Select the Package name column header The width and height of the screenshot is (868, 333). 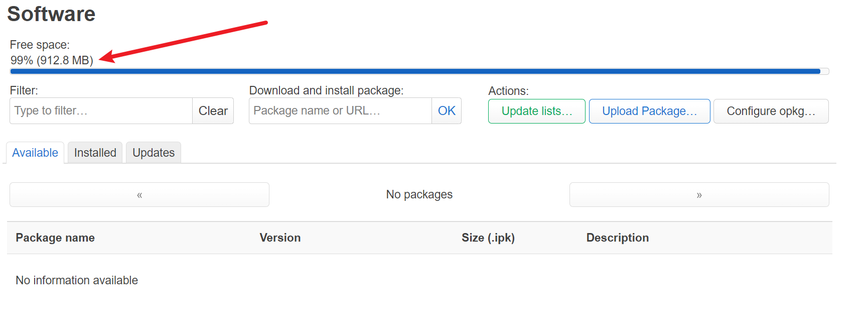tap(55, 238)
